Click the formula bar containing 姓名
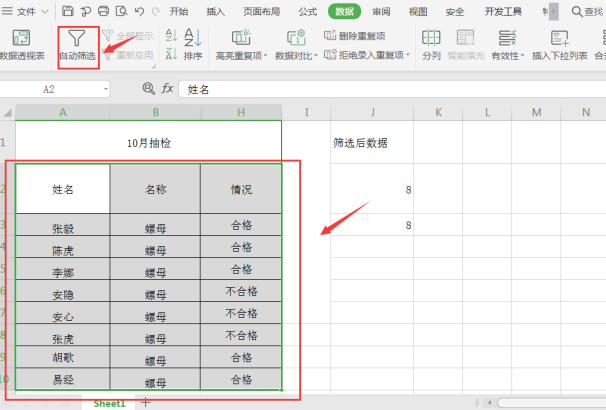Image resolution: width=606 pixels, height=410 pixels. coord(392,89)
